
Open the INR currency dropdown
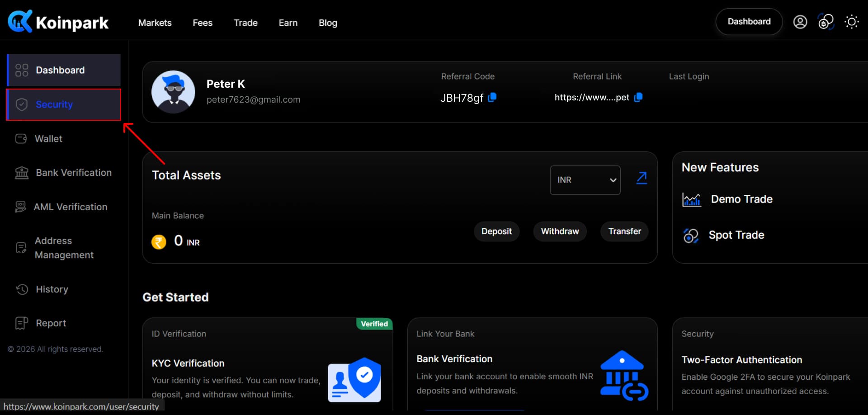tap(585, 180)
